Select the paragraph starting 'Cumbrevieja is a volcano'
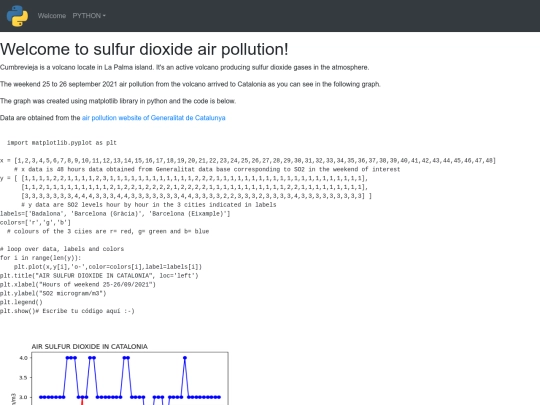Image resolution: width=540 pixels, height=405 pixels. pyautogui.click(x=184, y=67)
